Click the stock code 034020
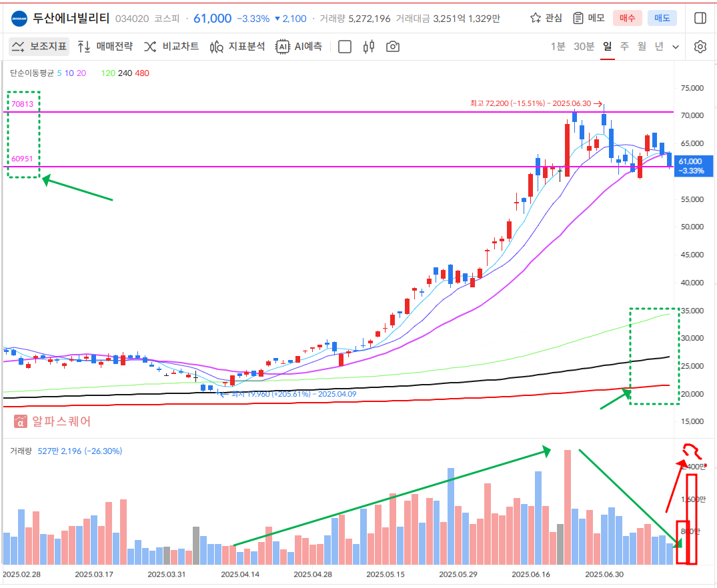This screenshot has width=717, height=588. pyautogui.click(x=132, y=19)
